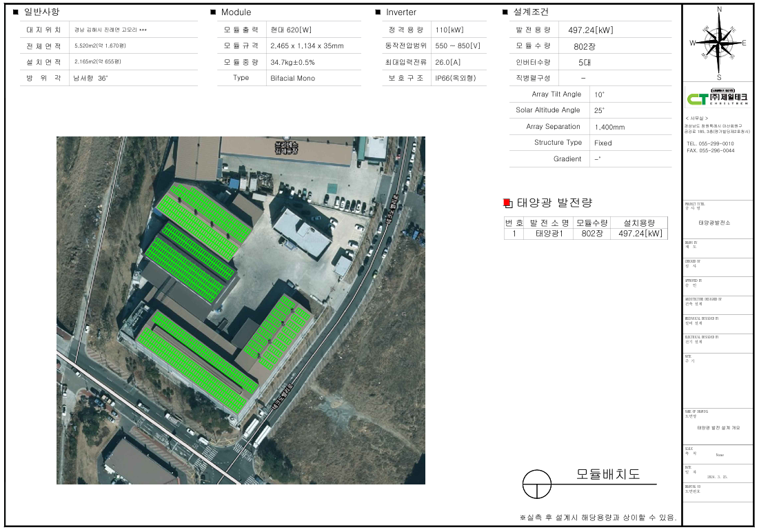Select the 497.24[kW] 발전용량 value
The image size is (759, 532).
tap(590, 30)
